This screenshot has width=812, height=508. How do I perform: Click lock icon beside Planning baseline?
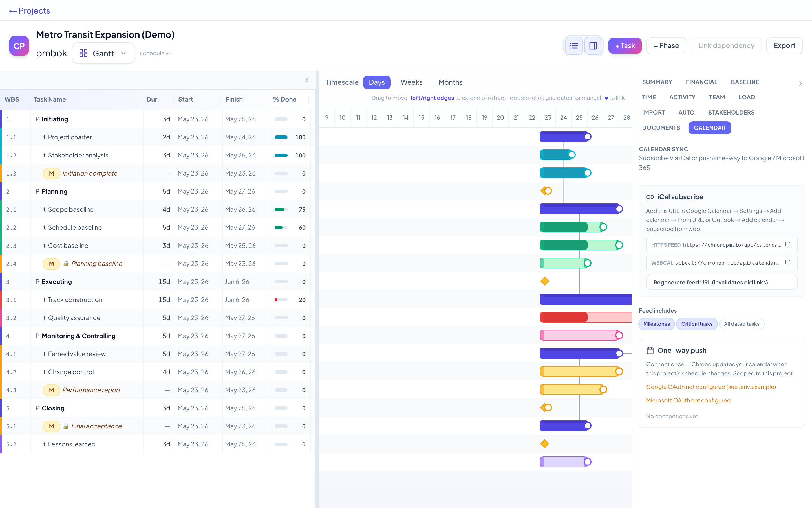[66, 264]
